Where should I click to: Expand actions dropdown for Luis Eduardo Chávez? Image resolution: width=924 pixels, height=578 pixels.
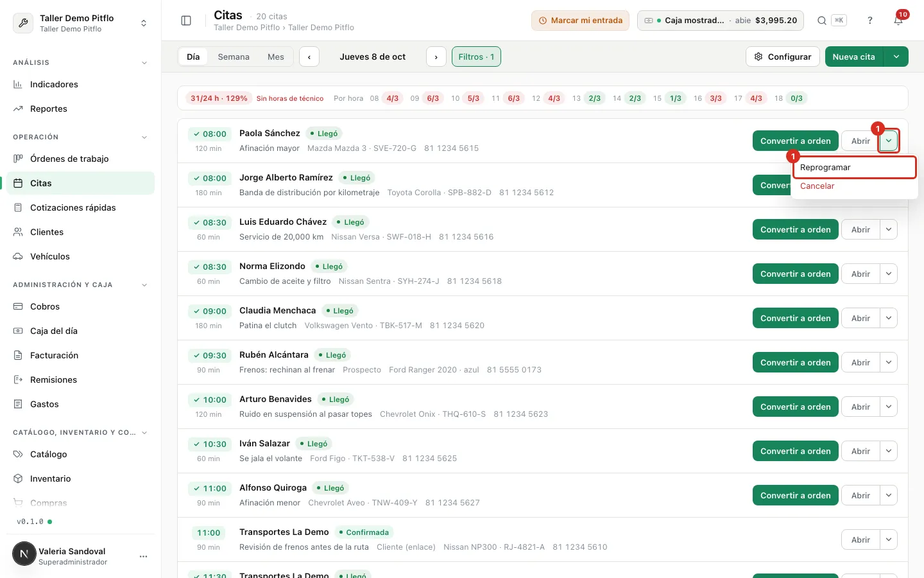pos(889,229)
